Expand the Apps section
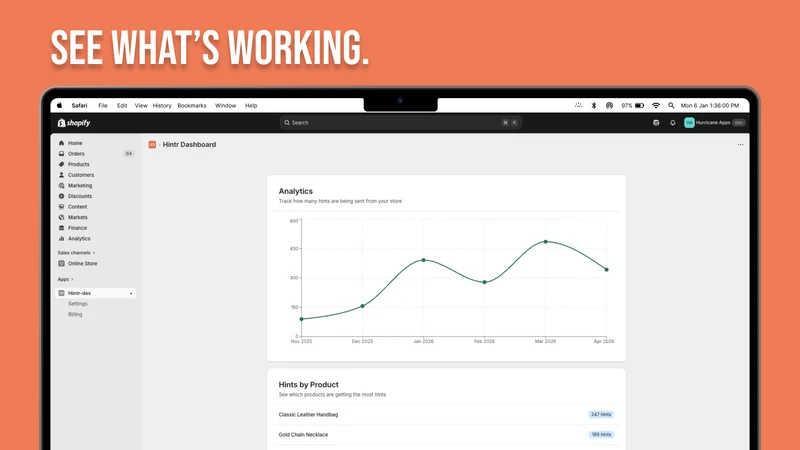Screen dimensions: 800x450 (65, 280)
